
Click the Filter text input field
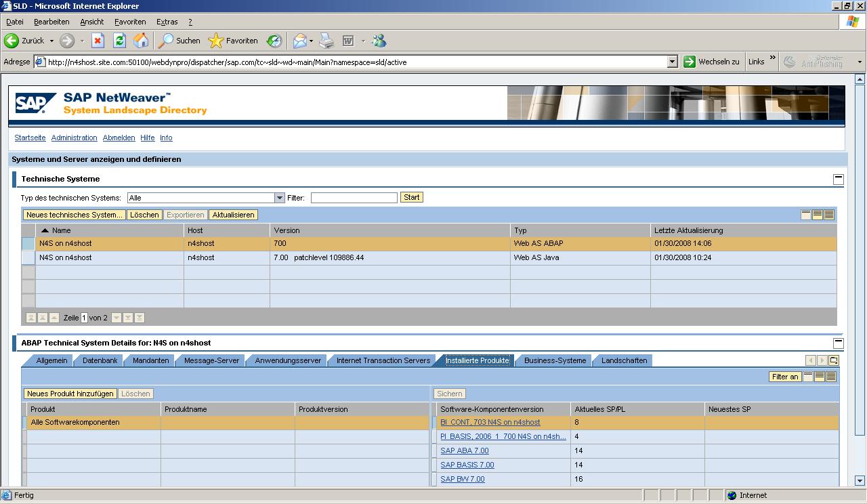pos(354,198)
